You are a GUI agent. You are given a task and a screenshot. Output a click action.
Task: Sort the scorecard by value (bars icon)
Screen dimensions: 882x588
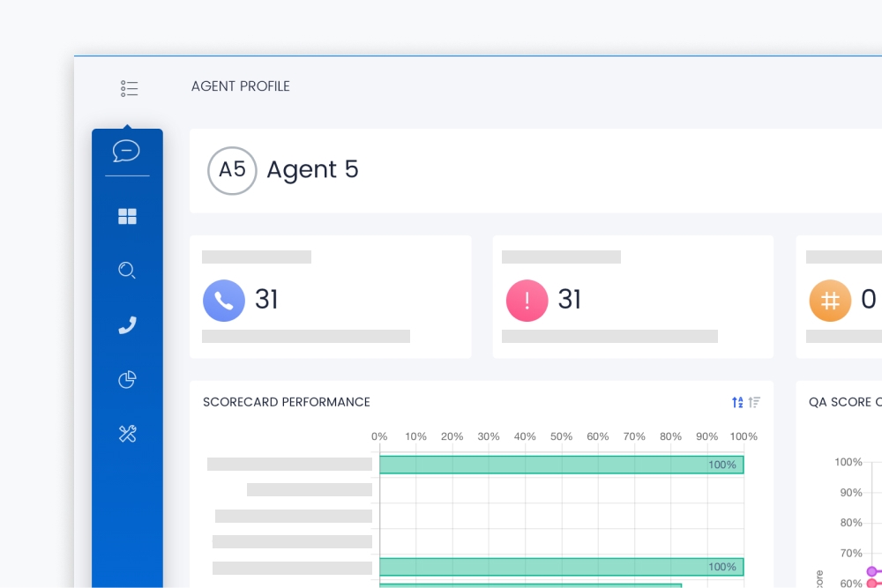click(x=754, y=402)
